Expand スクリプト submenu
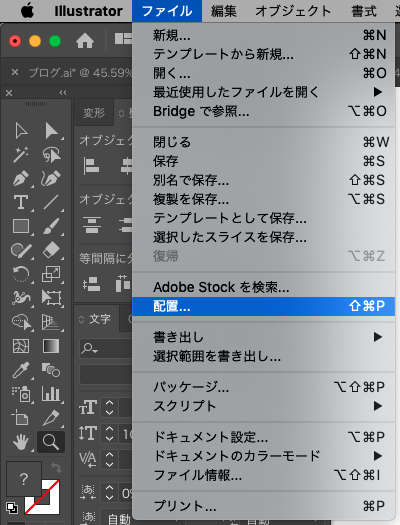The height and width of the screenshot is (525, 400). pyautogui.click(x=263, y=406)
